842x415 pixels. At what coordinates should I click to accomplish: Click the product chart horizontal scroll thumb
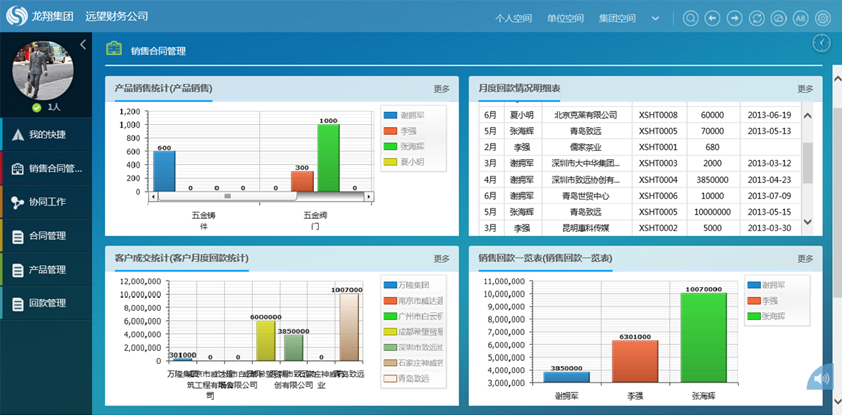coord(227,196)
